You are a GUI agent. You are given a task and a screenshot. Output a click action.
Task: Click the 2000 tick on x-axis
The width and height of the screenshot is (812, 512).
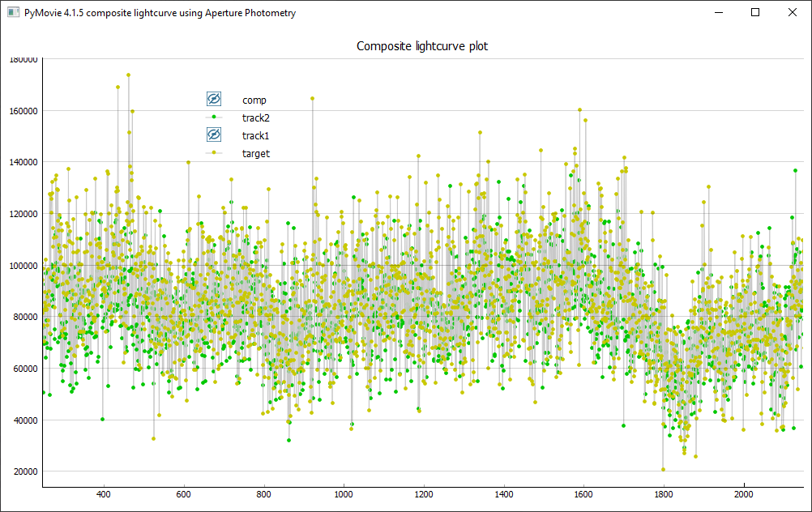743,493
